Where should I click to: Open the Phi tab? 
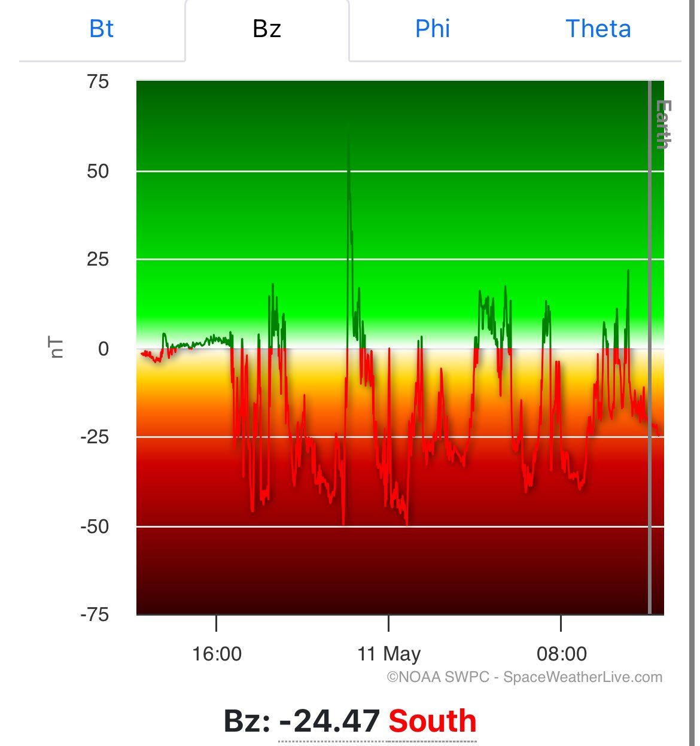tap(432, 29)
